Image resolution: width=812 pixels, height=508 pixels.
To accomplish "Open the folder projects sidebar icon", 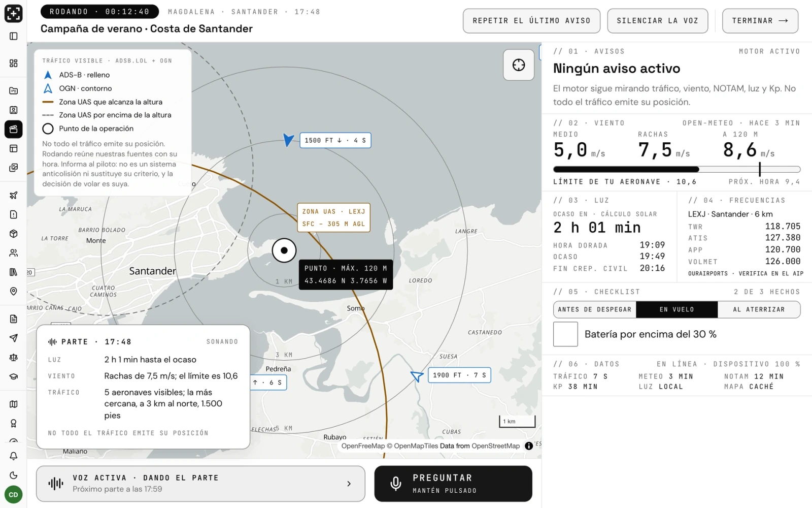I will [x=14, y=91].
